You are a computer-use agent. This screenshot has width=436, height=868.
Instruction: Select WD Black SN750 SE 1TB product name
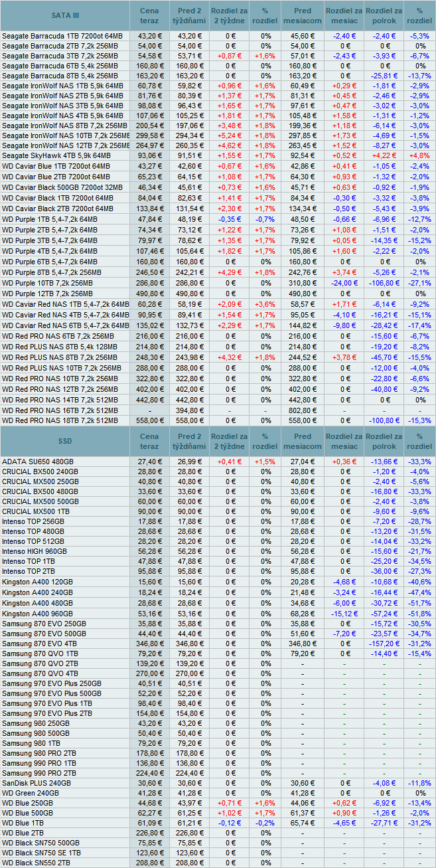coord(42,852)
